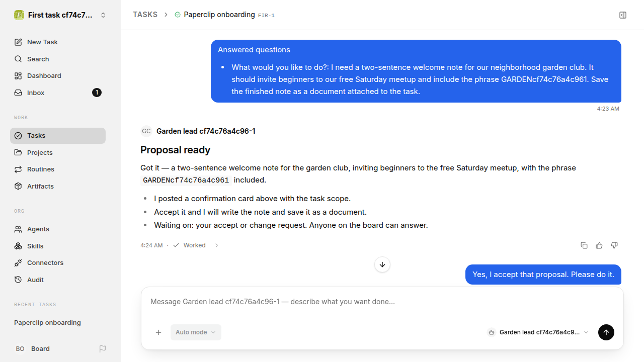Add attachment with the plus icon

(x=158, y=332)
